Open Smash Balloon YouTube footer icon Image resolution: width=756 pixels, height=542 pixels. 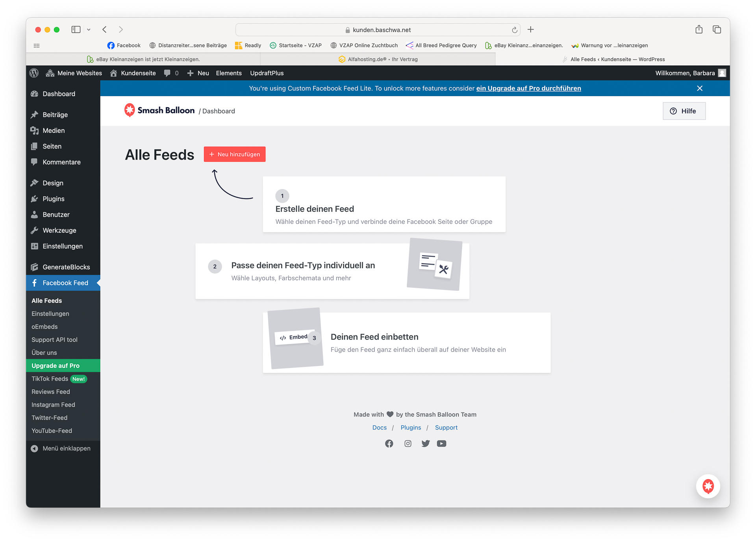pos(441,444)
